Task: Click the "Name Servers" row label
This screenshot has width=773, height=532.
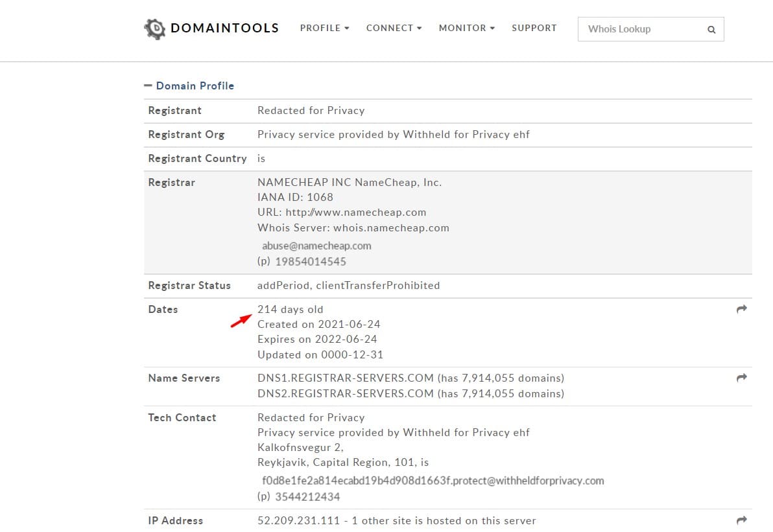Action: click(184, 378)
